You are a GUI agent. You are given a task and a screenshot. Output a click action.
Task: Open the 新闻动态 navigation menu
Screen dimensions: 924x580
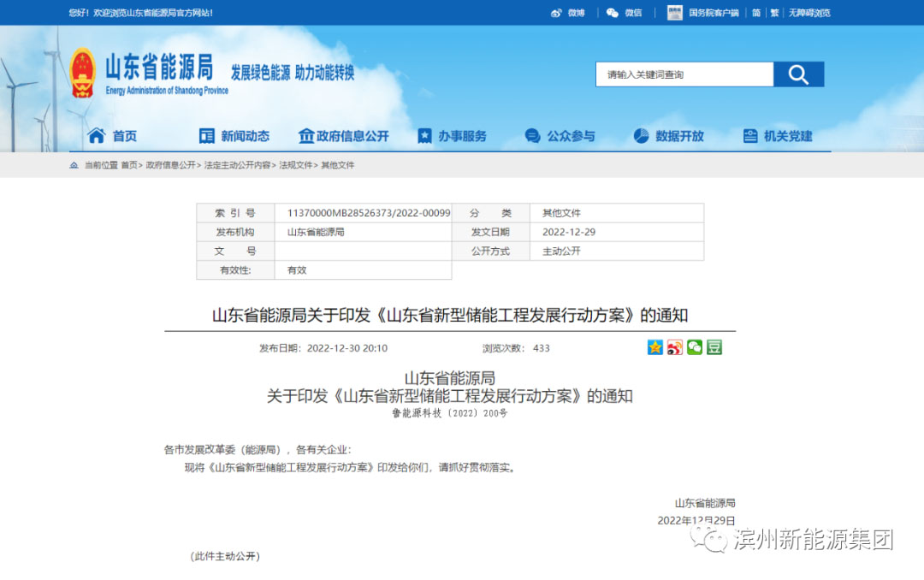coord(234,136)
